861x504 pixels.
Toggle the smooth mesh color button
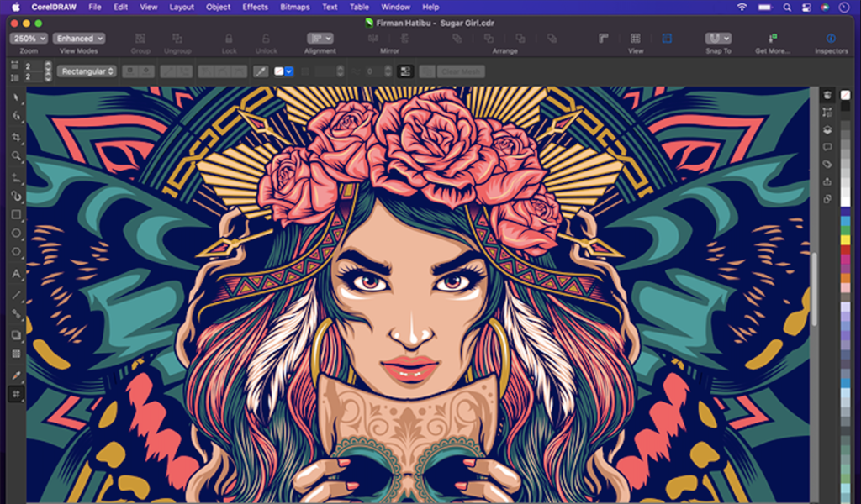405,71
